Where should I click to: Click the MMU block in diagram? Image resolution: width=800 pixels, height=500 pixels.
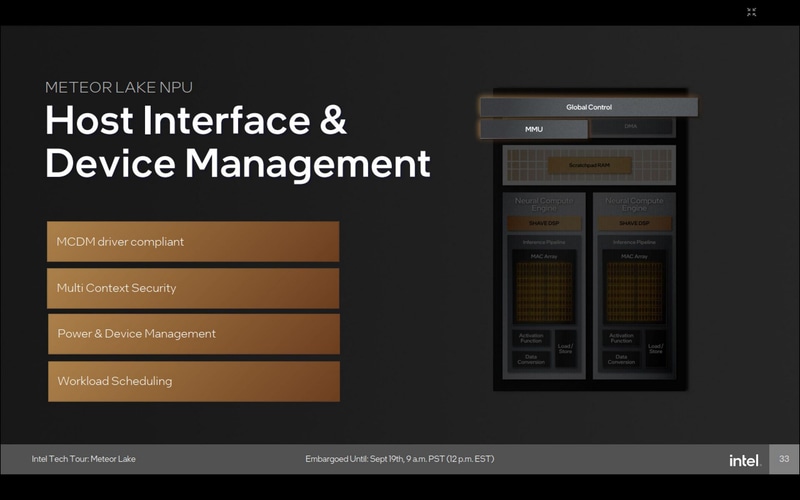click(534, 129)
